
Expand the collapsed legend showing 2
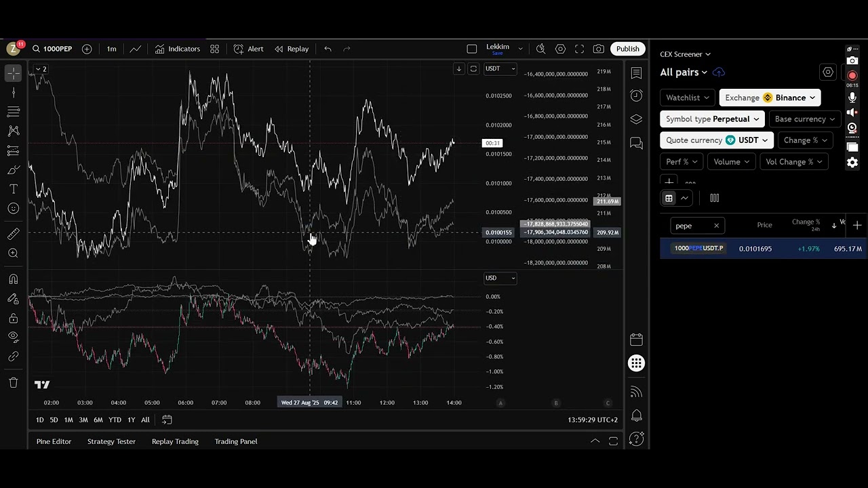click(41, 69)
